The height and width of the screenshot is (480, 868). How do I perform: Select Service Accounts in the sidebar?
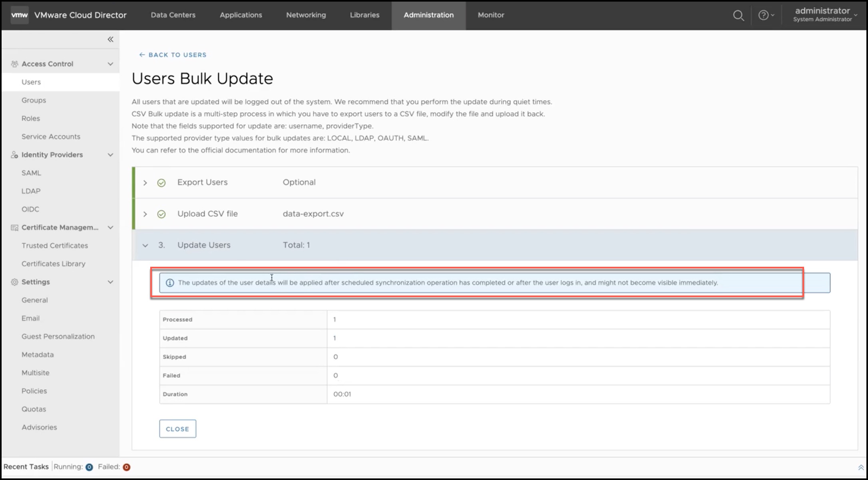[x=51, y=137]
